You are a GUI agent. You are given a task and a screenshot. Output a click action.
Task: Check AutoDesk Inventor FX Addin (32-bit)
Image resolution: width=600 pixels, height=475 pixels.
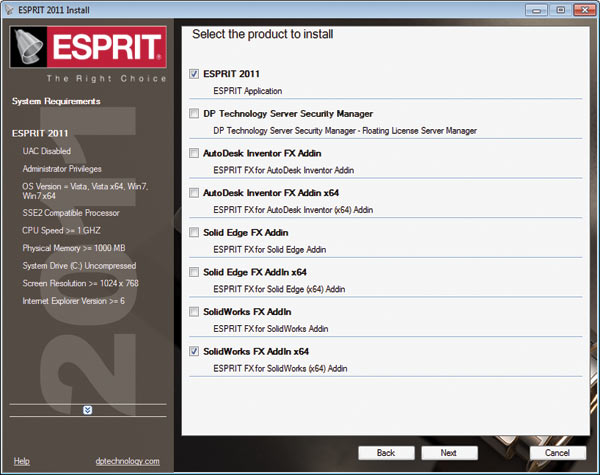pyautogui.click(x=194, y=153)
